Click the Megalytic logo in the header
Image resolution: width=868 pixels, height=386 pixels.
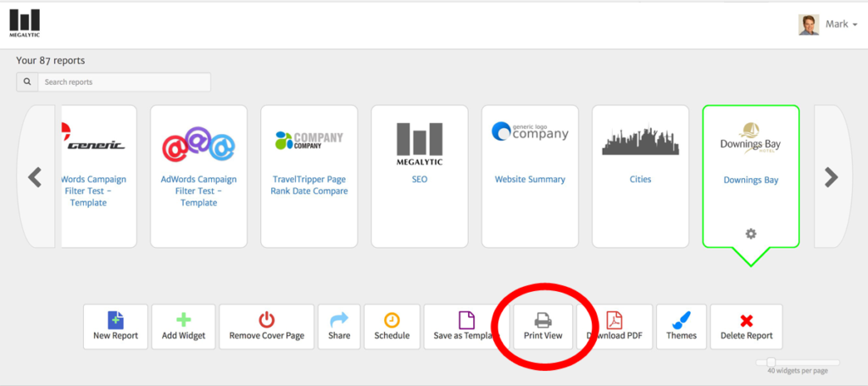[25, 23]
